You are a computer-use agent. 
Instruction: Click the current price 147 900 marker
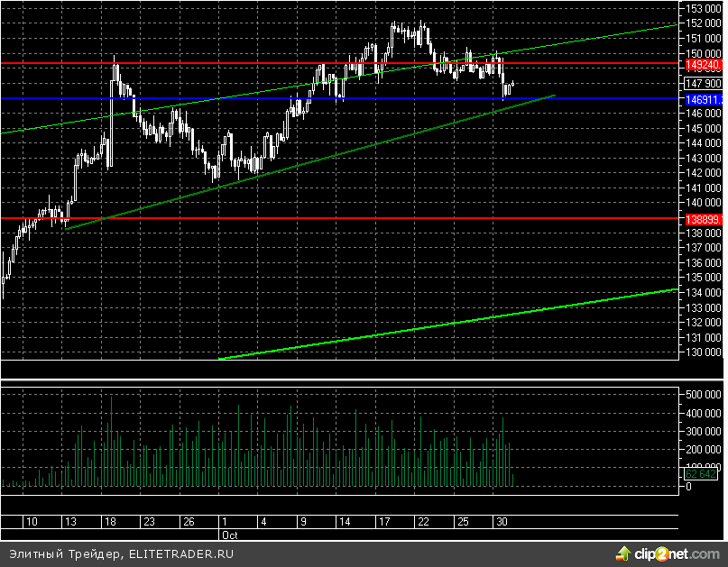click(702, 82)
